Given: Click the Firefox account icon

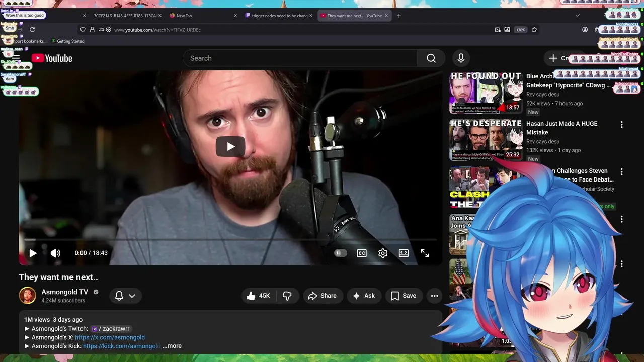Looking at the screenshot, I should [585, 30].
